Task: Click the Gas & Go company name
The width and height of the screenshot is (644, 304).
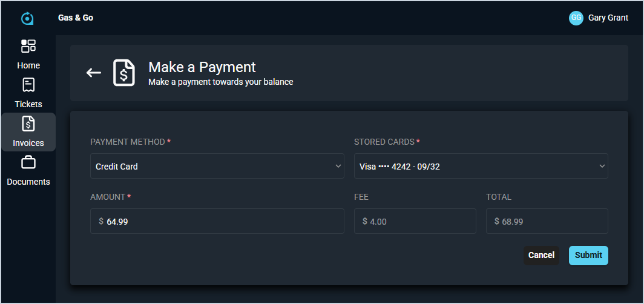Action: [x=76, y=18]
